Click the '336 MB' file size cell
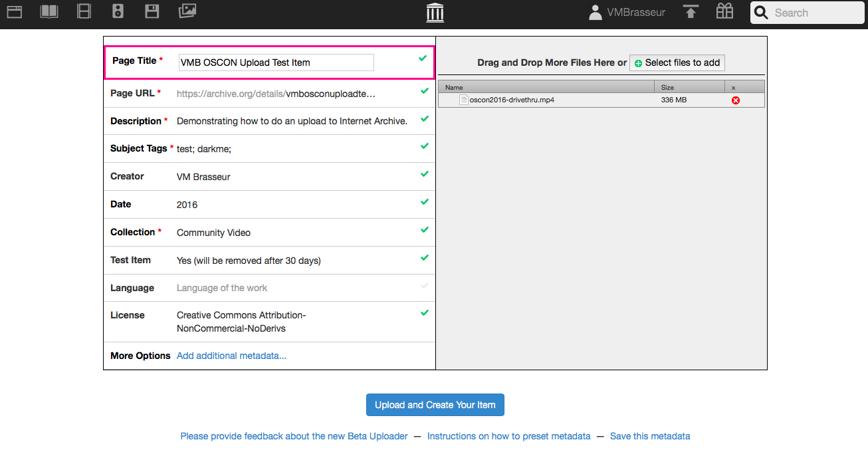The height and width of the screenshot is (456, 868). click(674, 100)
